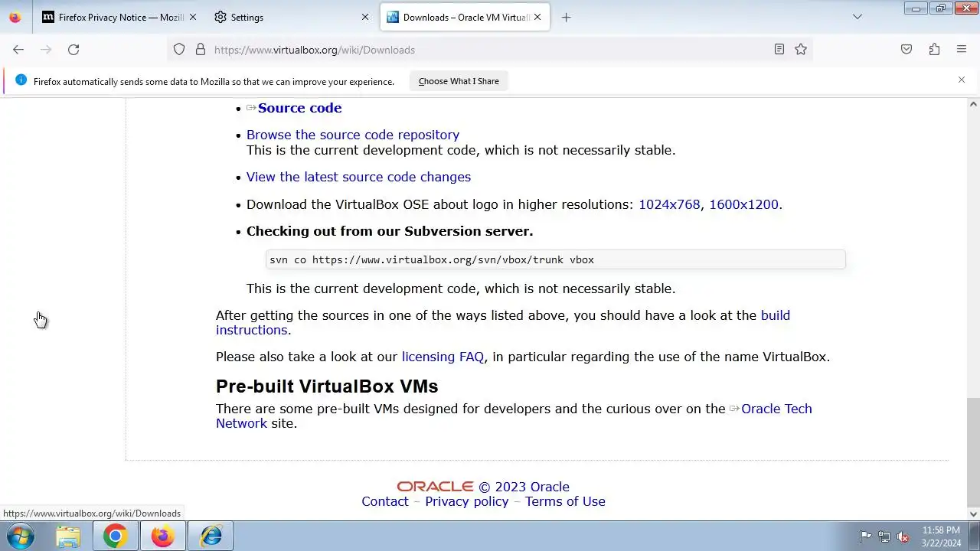This screenshot has width=980, height=551.
Task: Click the Firefox taskbar icon
Action: tap(162, 536)
